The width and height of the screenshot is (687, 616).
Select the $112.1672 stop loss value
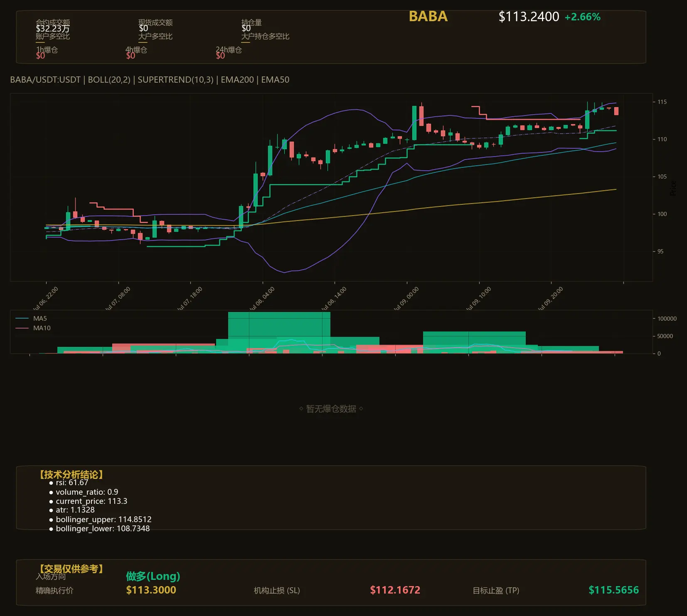point(395,590)
